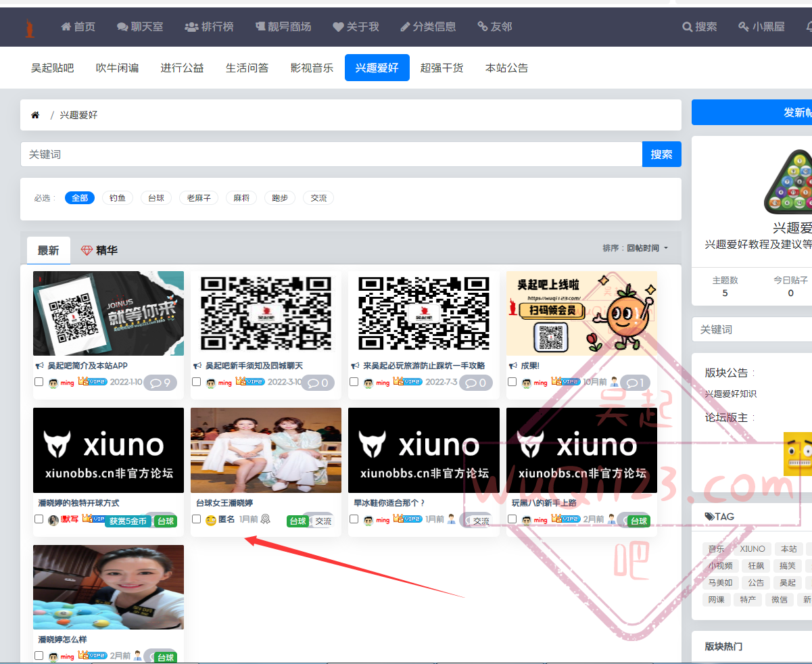Click 默写 avatar on 潘晓婷的独特开球方式
This screenshot has width=812, height=664.
pyautogui.click(x=53, y=520)
